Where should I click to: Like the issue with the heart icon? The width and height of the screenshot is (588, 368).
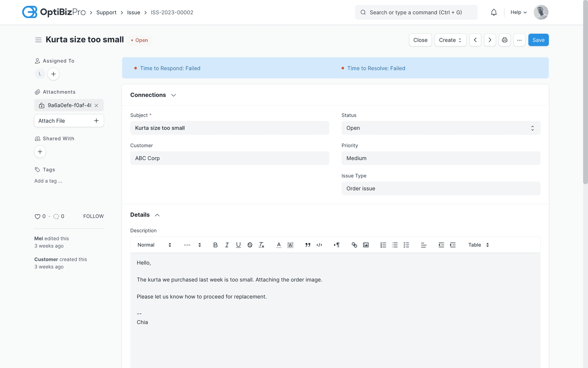coord(37,216)
